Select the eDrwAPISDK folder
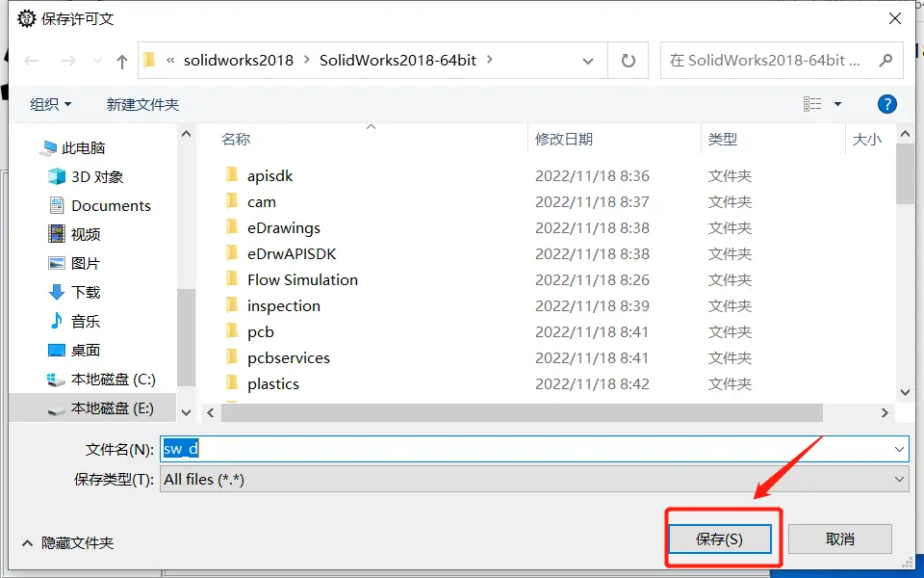 point(292,253)
